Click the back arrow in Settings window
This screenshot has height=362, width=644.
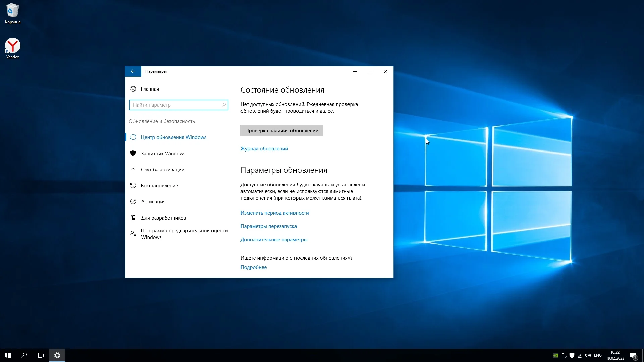tap(133, 71)
